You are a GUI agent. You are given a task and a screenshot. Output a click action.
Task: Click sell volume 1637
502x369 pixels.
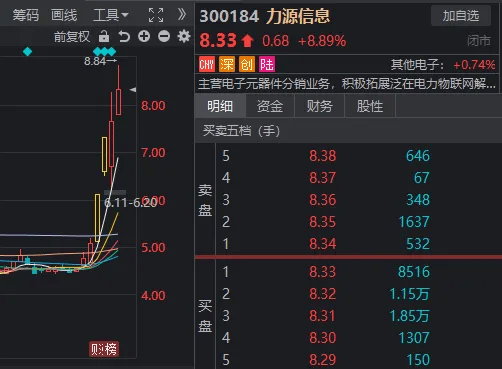coord(414,222)
